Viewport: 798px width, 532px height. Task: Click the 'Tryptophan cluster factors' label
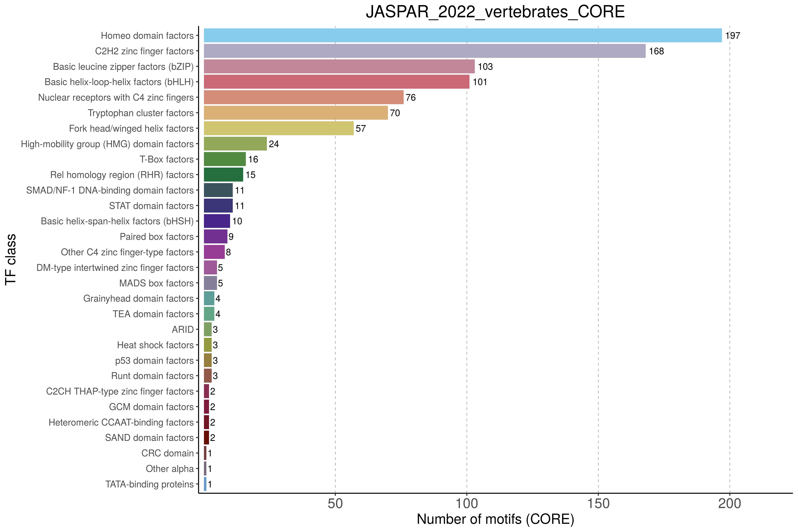(x=141, y=113)
